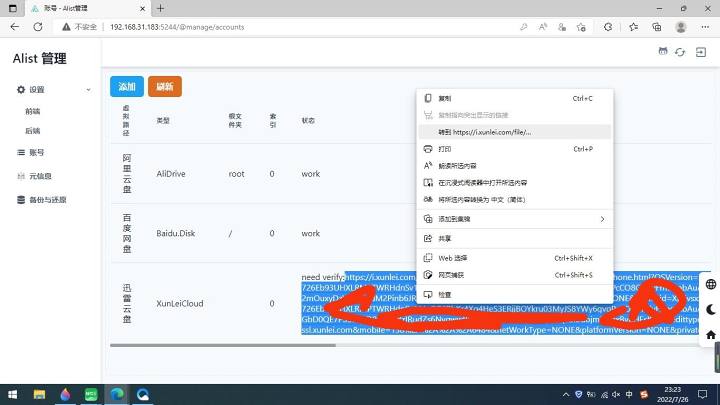Choose Web capture (网页捕获) menu entry
The height and width of the screenshot is (405, 720).
point(515,275)
